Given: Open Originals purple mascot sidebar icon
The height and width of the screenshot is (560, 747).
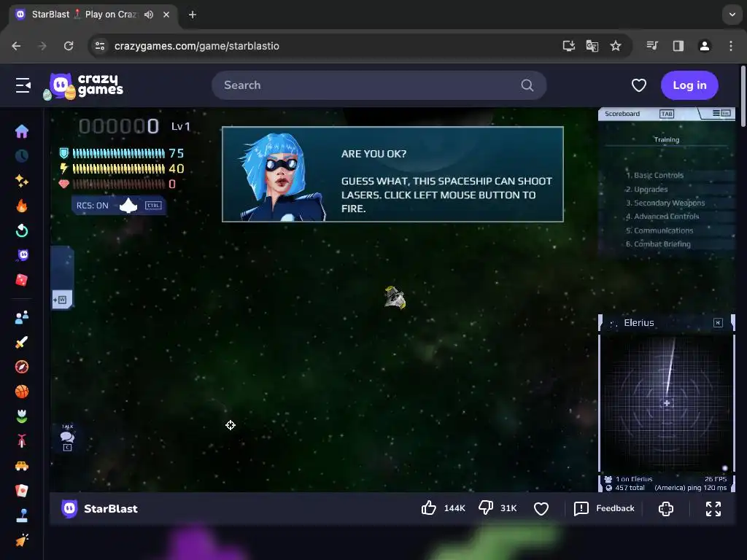Looking at the screenshot, I should [x=23, y=255].
